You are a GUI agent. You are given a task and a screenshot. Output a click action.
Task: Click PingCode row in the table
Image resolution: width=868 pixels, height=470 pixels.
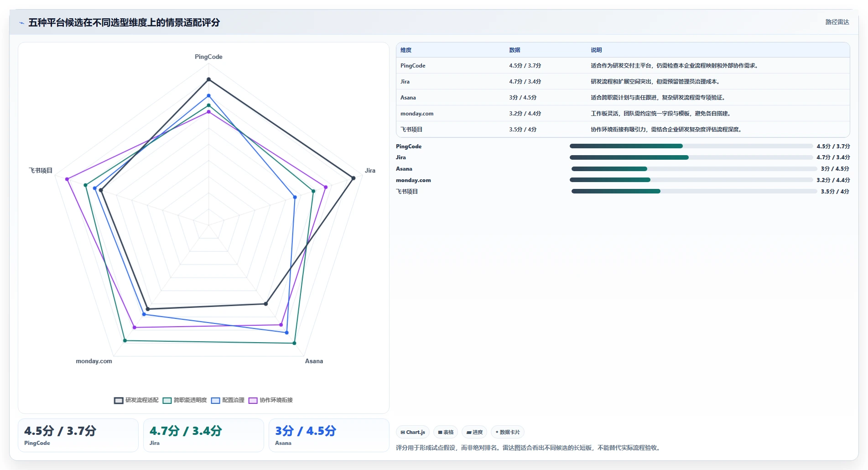[x=623, y=66]
